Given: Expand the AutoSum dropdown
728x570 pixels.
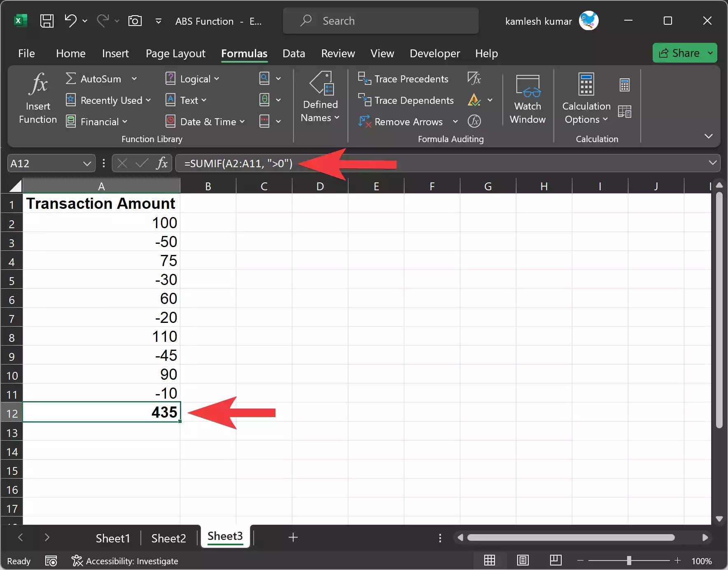Looking at the screenshot, I should (x=134, y=79).
